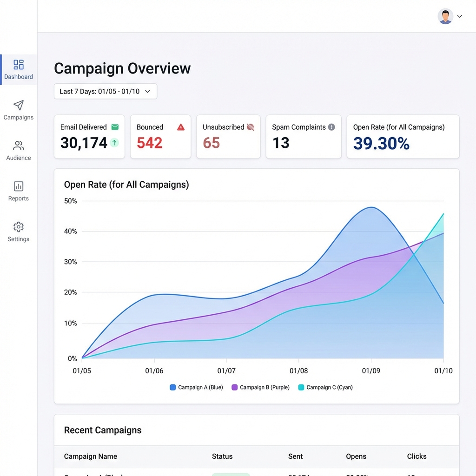Open the Last 7 Days date range dropdown

(105, 91)
